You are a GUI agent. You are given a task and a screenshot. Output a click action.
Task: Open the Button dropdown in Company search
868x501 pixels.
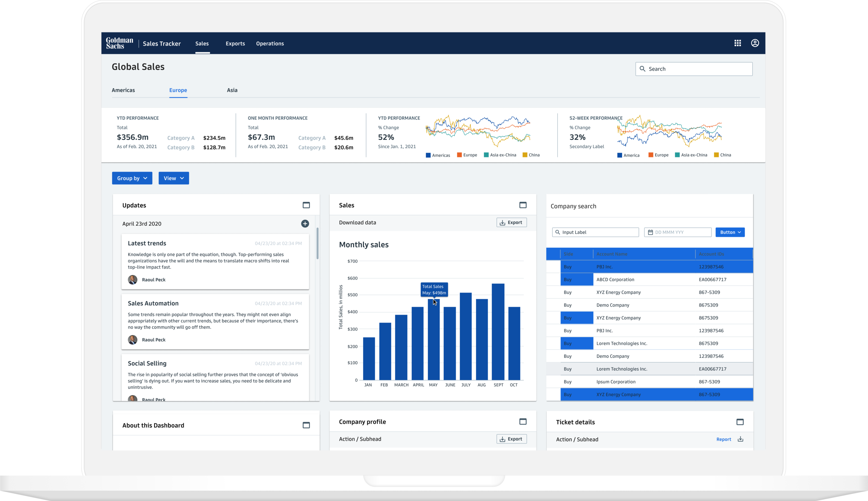click(x=730, y=232)
